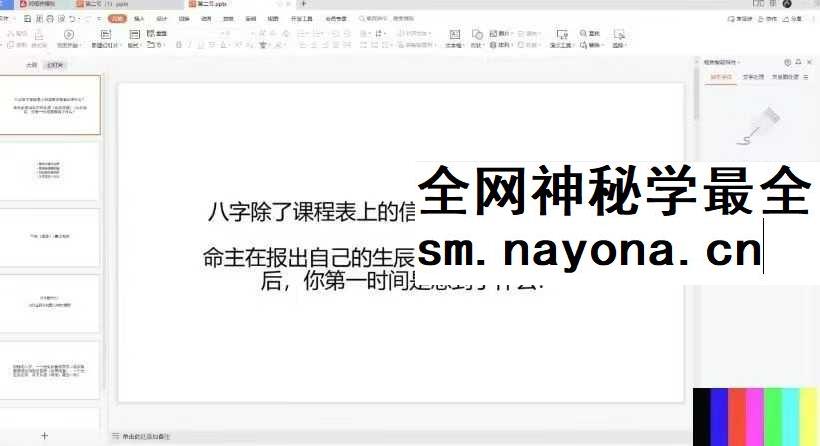Select the fifth slide thumbnail
820x446 pixels.
[x=50, y=370]
